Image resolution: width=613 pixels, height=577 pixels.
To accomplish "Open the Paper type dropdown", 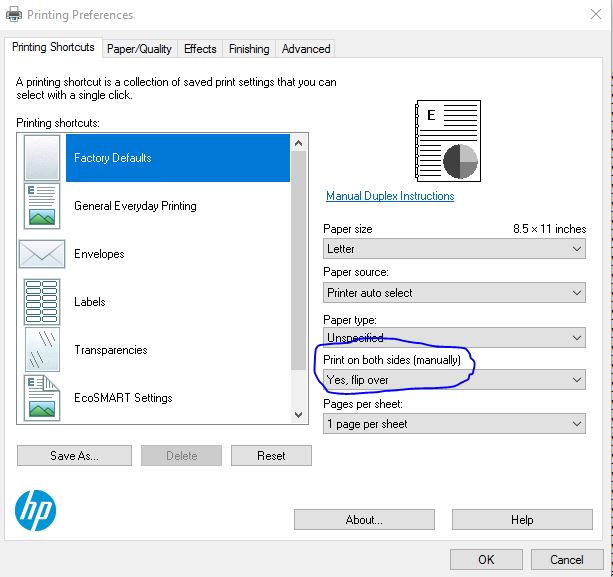I will [454, 337].
